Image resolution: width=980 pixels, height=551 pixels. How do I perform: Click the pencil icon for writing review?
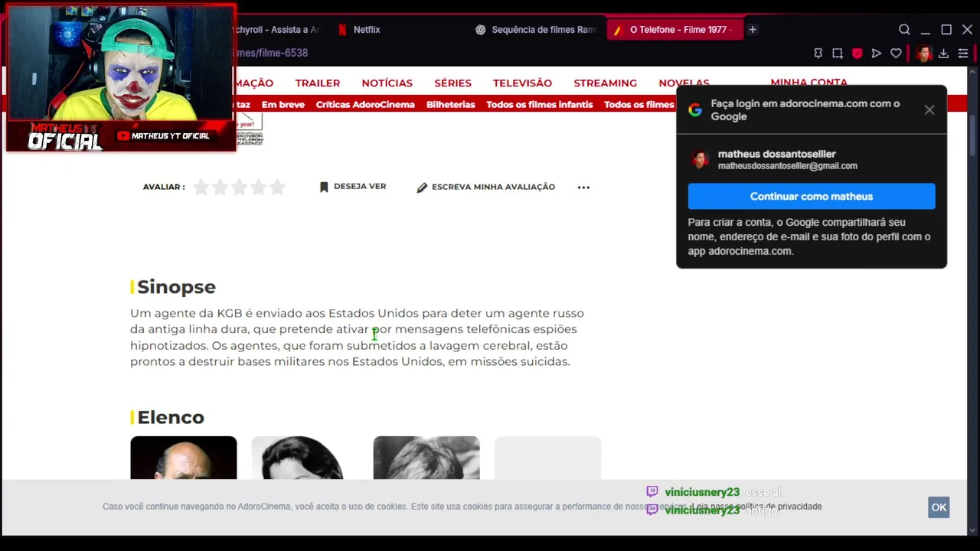tap(422, 187)
